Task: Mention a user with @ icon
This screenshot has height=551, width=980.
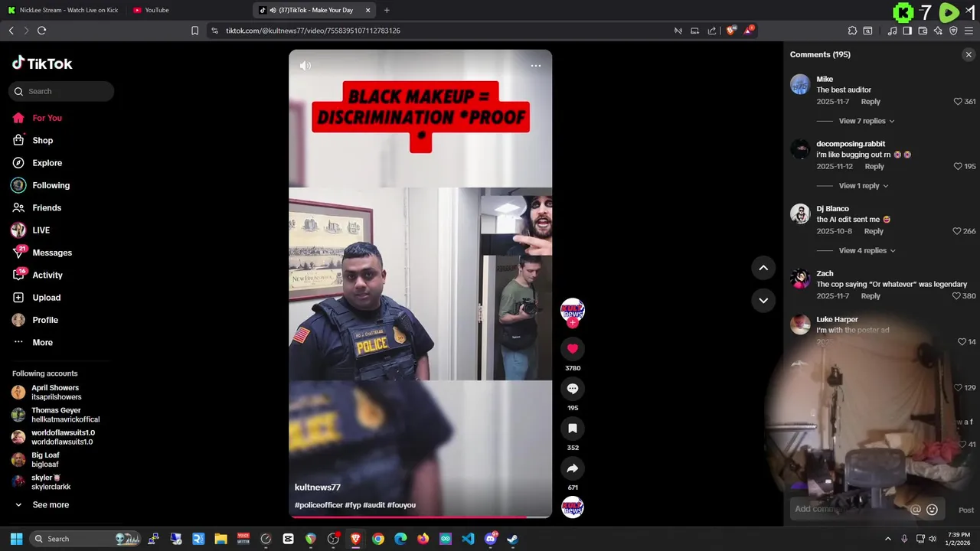Action: pyautogui.click(x=915, y=510)
